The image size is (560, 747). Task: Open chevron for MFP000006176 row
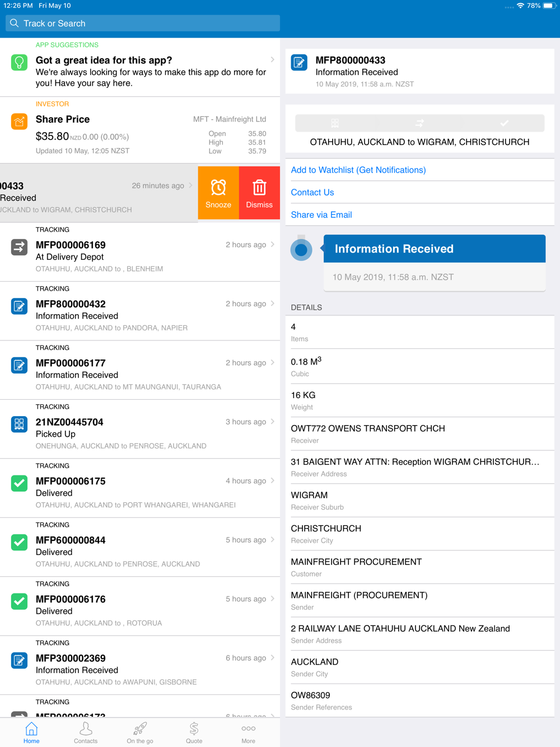(x=272, y=599)
